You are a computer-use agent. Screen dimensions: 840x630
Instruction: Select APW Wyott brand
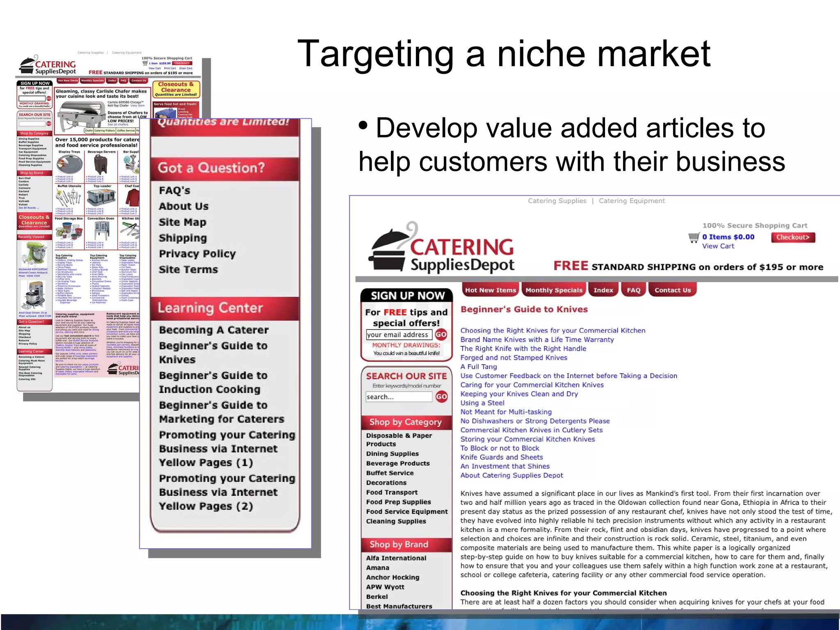point(385,587)
